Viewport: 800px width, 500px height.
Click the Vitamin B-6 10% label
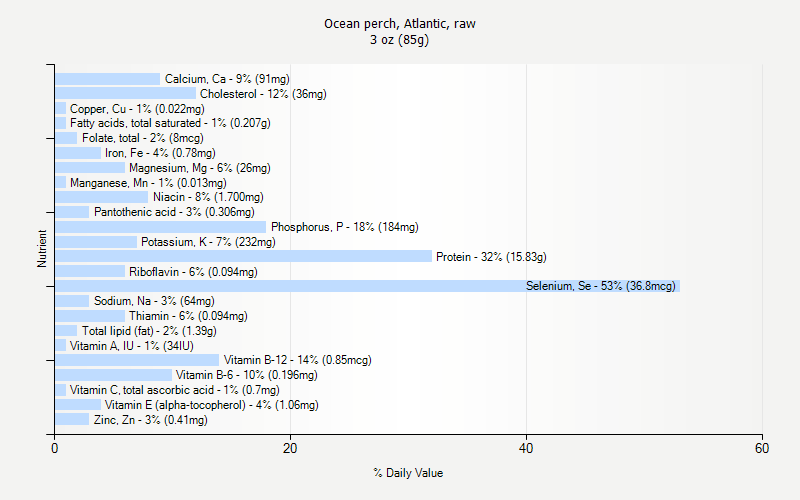click(246, 375)
